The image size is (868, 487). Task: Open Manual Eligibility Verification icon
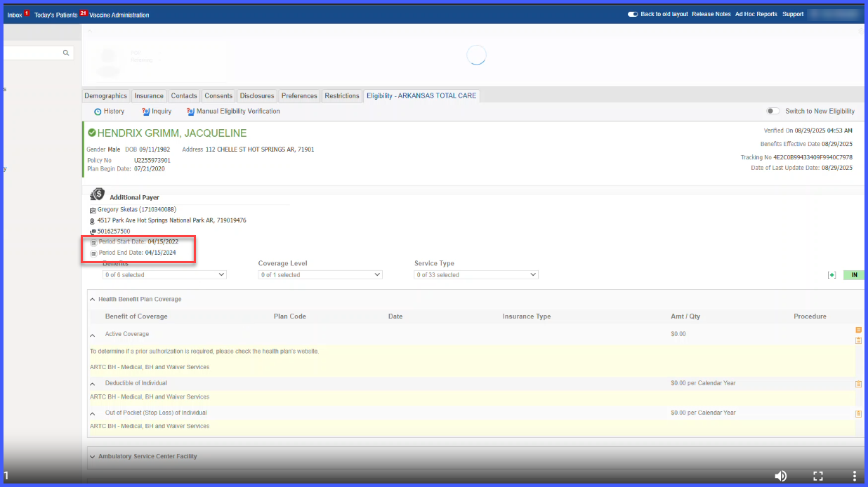tap(191, 112)
